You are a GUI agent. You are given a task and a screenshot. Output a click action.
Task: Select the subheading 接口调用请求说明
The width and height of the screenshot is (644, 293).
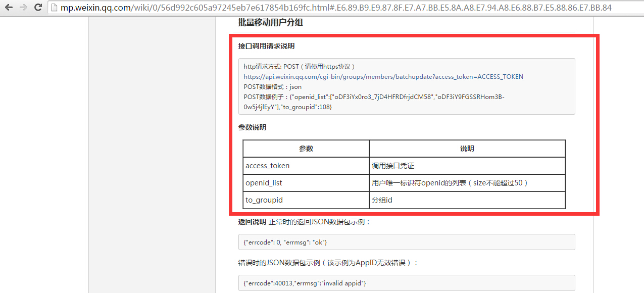(x=266, y=46)
